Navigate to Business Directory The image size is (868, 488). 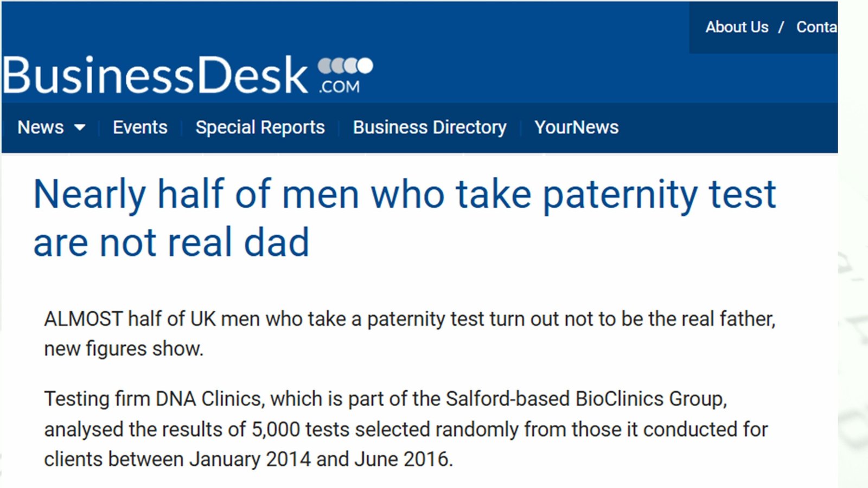pyautogui.click(x=430, y=127)
